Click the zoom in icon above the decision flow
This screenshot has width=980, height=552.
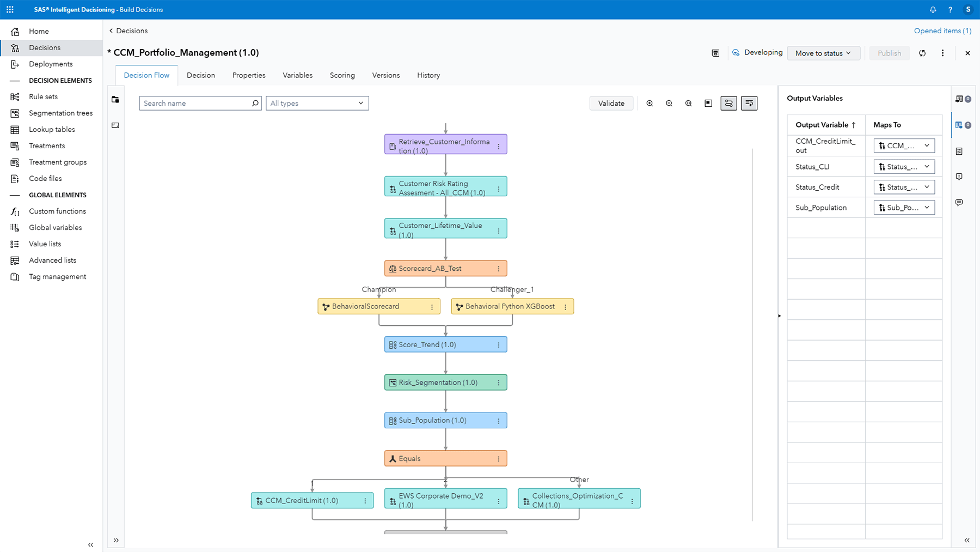pos(650,103)
